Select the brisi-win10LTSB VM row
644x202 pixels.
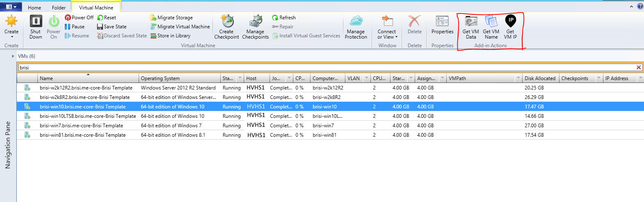[x=330, y=116]
